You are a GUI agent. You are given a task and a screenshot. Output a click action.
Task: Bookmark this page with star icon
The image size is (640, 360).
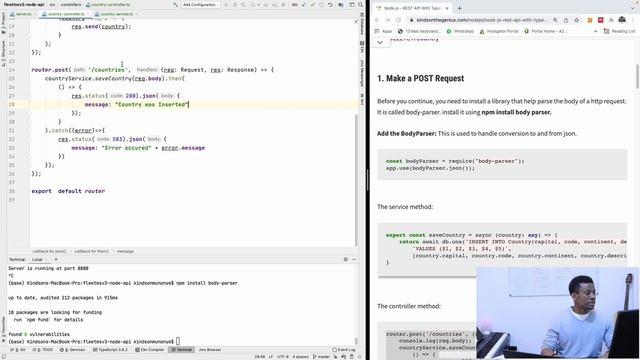click(x=576, y=20)
